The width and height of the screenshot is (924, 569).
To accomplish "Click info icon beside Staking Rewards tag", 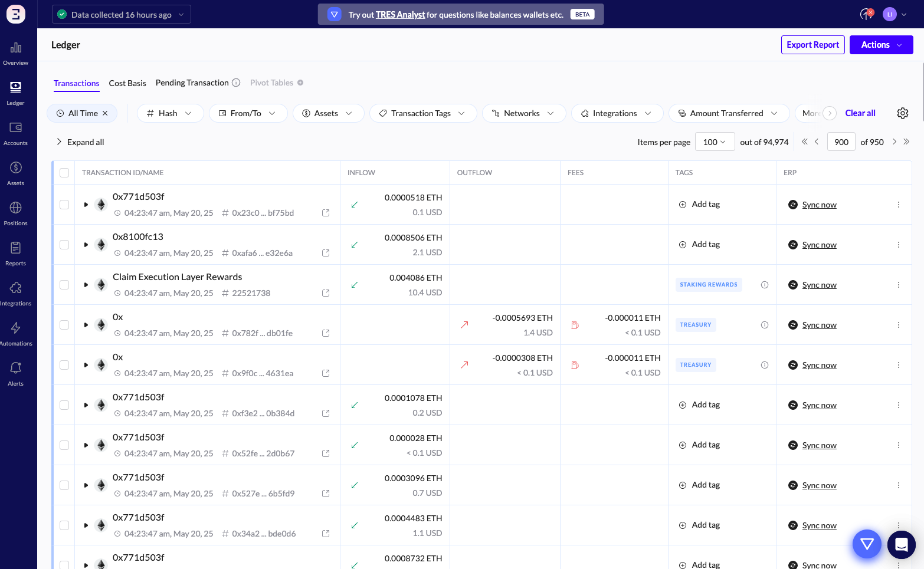I will coord(765,285).
